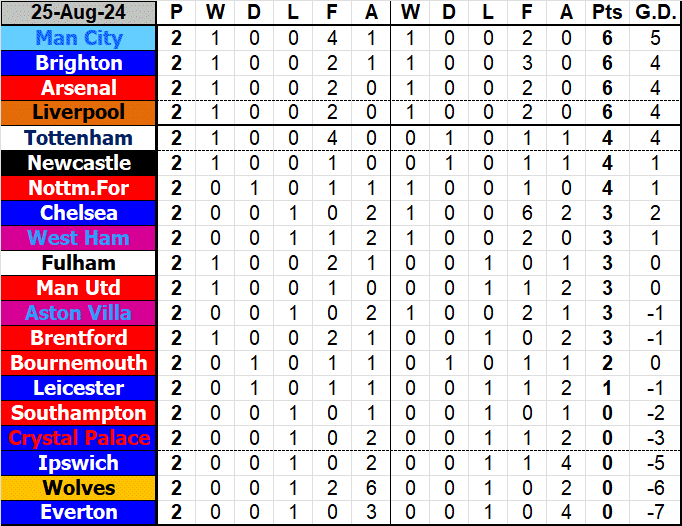Select the Liverpool team cell
This screenshot has width=682, height=526.
(79, 113)
